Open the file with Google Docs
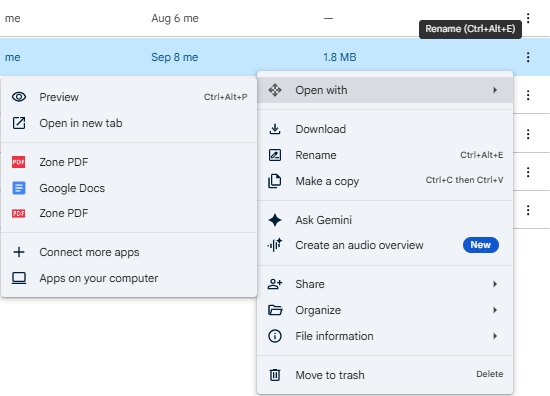550x396 pixels. pos(129,188)
